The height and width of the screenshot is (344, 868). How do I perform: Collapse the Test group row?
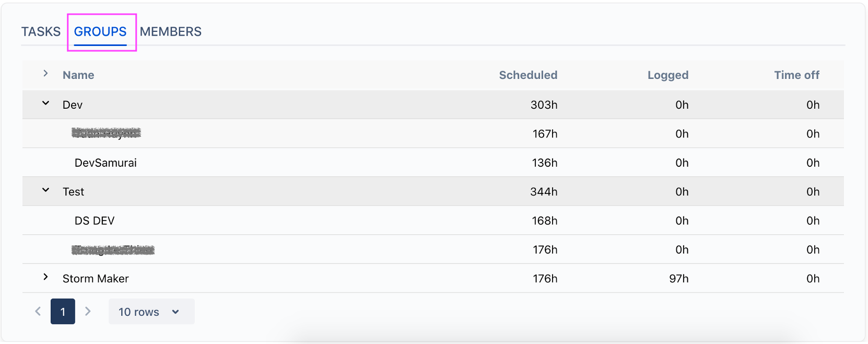(46, 190)
